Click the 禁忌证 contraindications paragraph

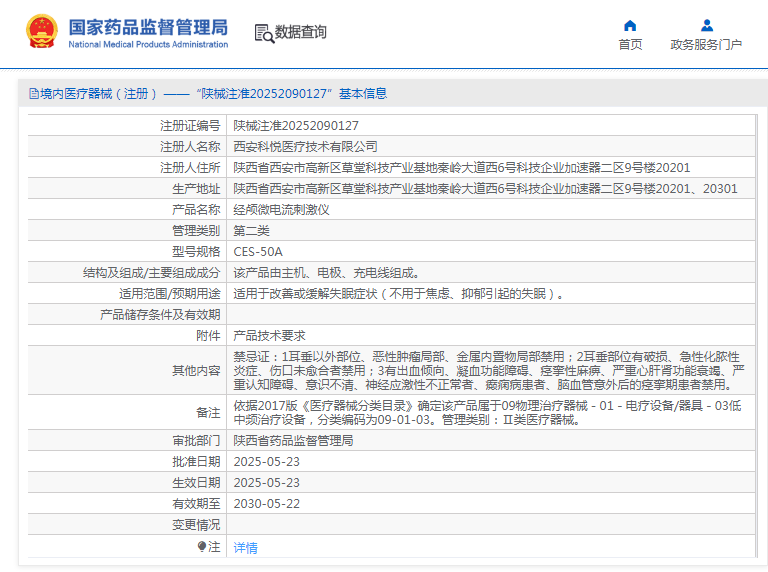point(489,371)
